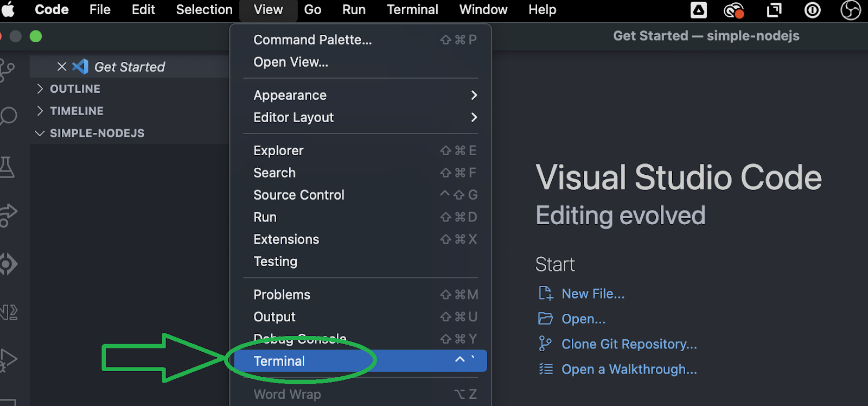Open the Apple menu

[x=8, y=10]
